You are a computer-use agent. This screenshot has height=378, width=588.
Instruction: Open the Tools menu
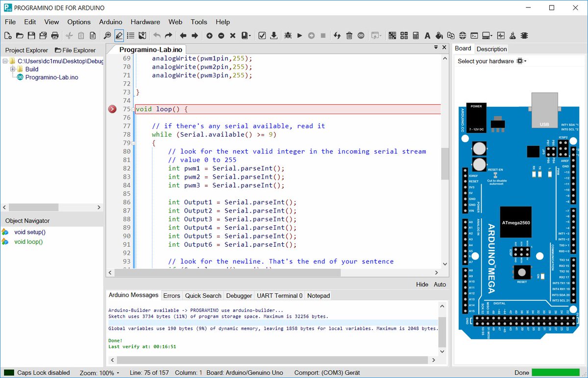point(199,22)
